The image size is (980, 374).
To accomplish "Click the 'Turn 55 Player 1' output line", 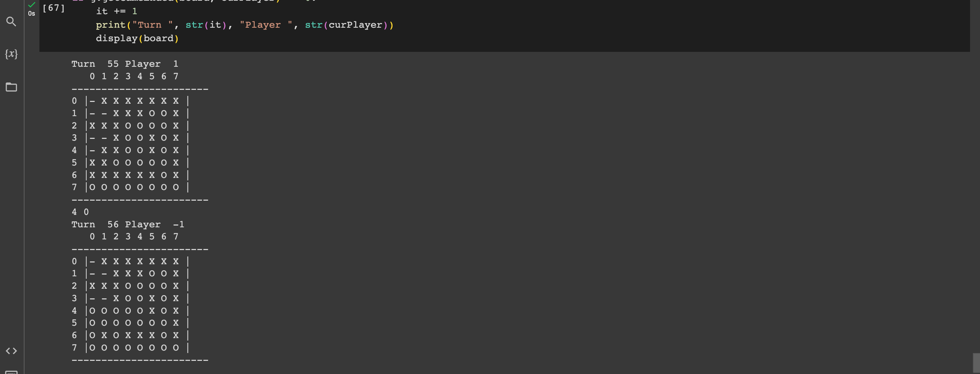I will [125, 64].
